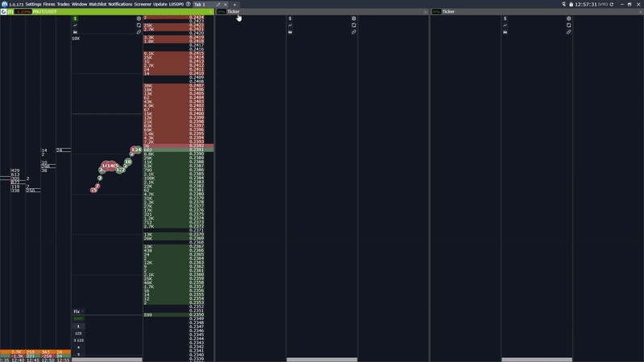Click the green trade bubble labeled 10

pos(128,162)
